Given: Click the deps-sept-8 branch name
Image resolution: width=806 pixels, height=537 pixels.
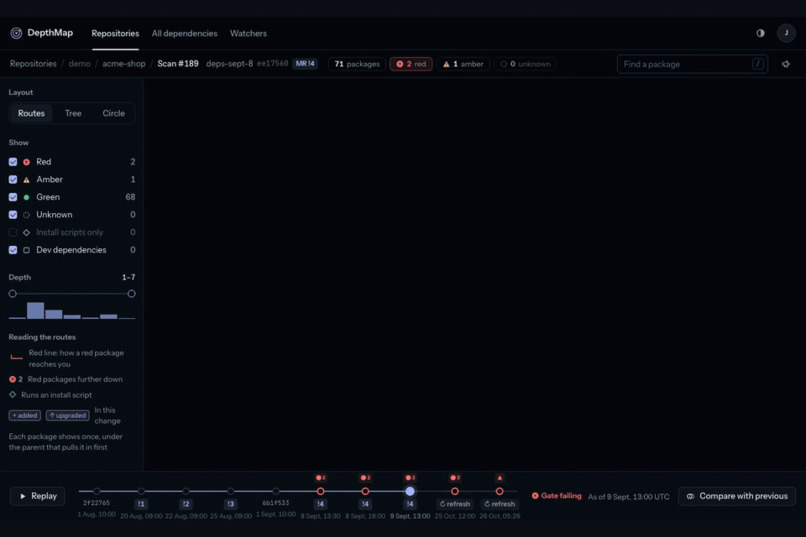Looking at the screenshot, I should pos(229,64).
